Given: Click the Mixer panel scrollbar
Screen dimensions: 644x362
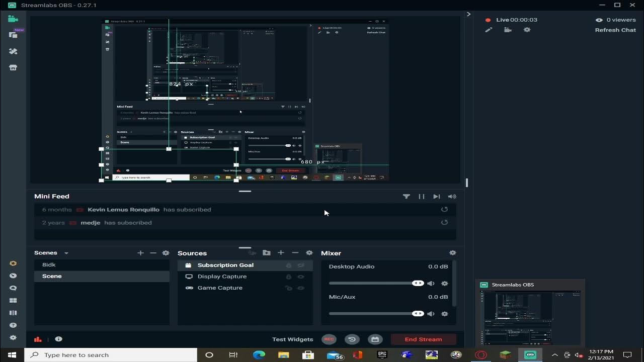Looking at the screenshot, I should pos(454,283).
